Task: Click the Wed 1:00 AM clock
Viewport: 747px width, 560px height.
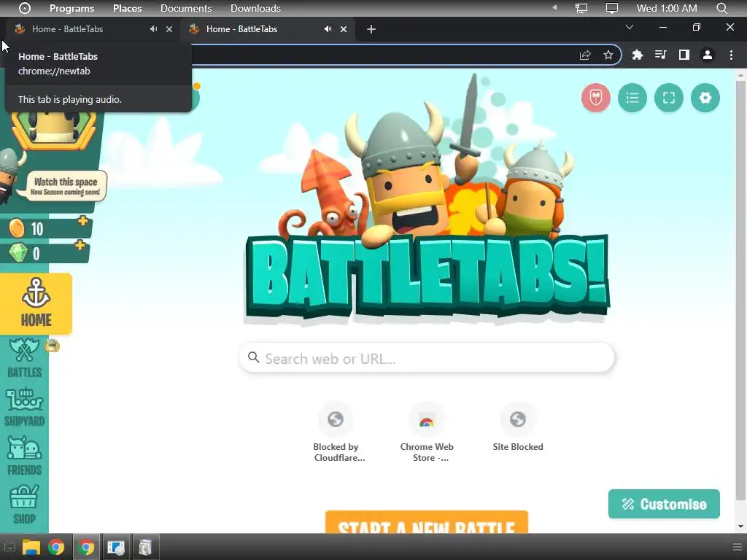Action: point(667,8)
